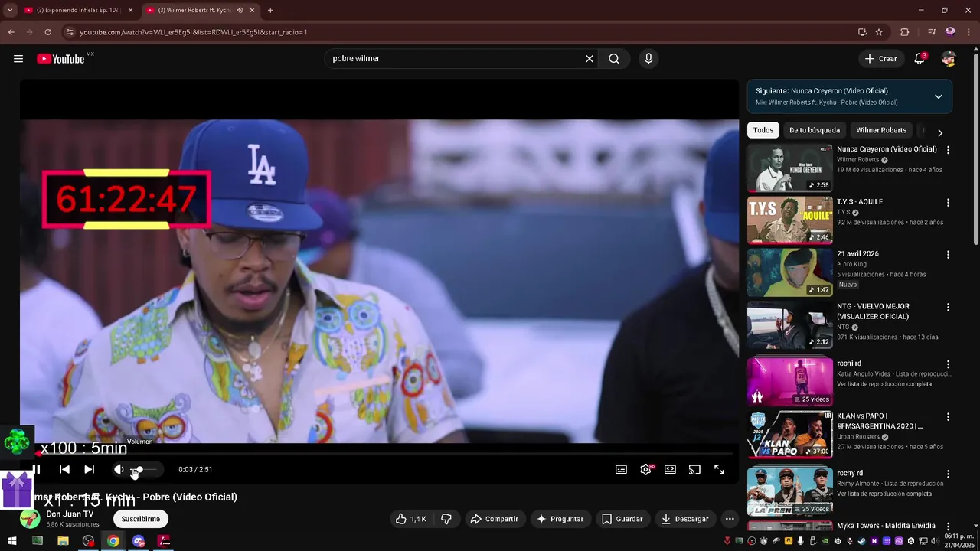Click the tray speaker volume icon
Screen dimensions: 980x551
coord(935,541)
